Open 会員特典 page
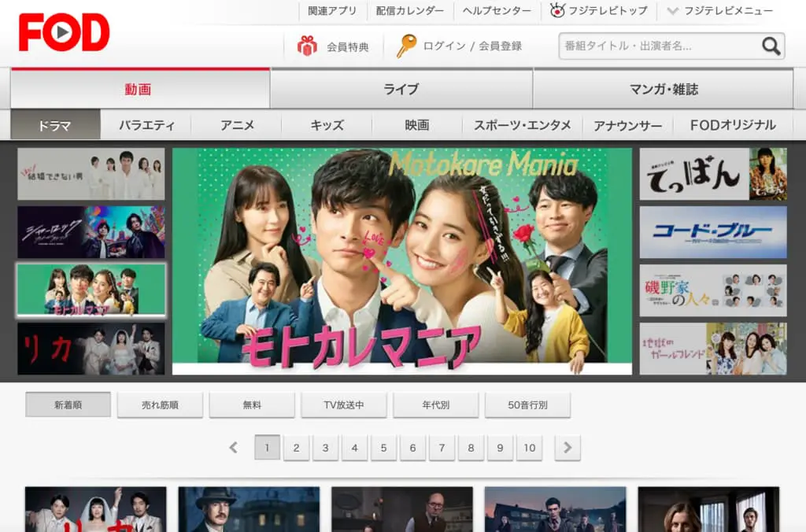The width and height of the screenshot is (806, 532). (348, 46)
